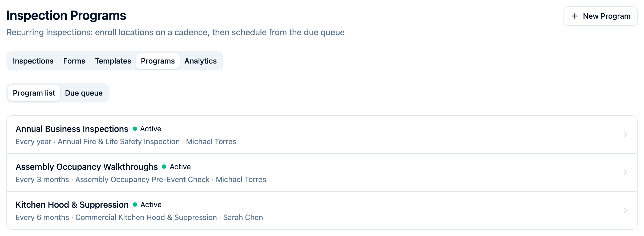Screen dimensions: 644x236
Task: Click the Every 3 months details line
Action: point(141,179)
